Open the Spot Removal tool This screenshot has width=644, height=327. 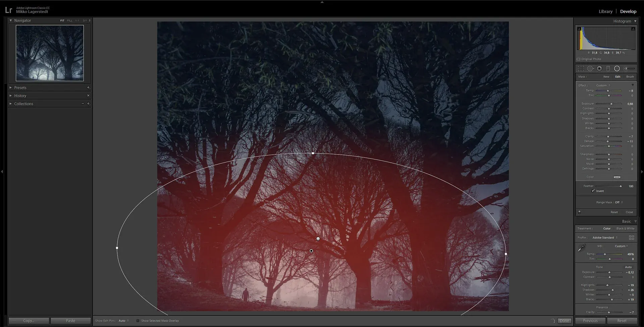591,68
